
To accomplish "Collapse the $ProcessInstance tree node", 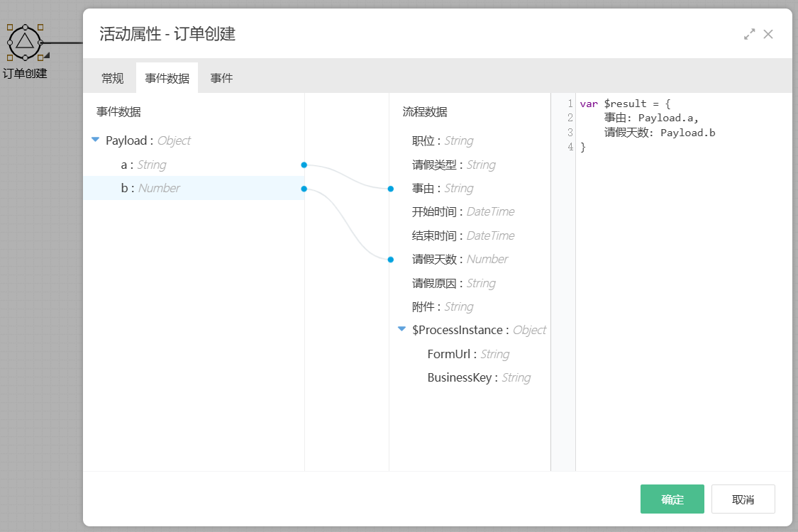I will point(402,330).
